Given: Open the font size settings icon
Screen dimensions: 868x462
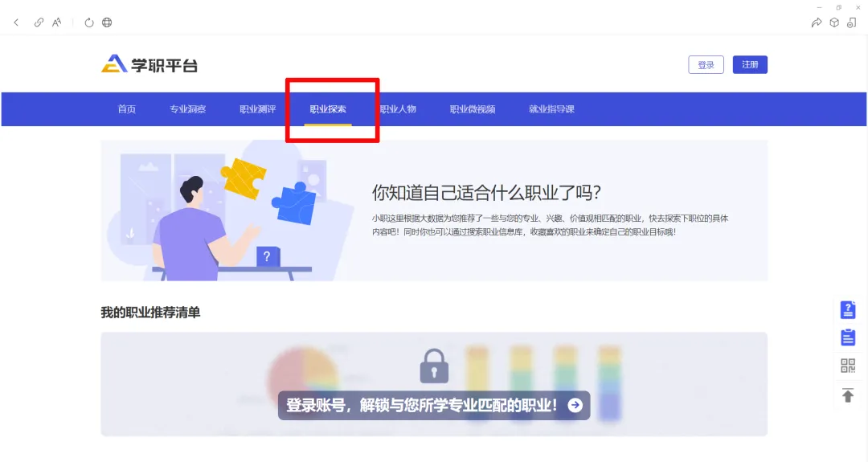Looking at the screenshot, I should pos(56,22).
